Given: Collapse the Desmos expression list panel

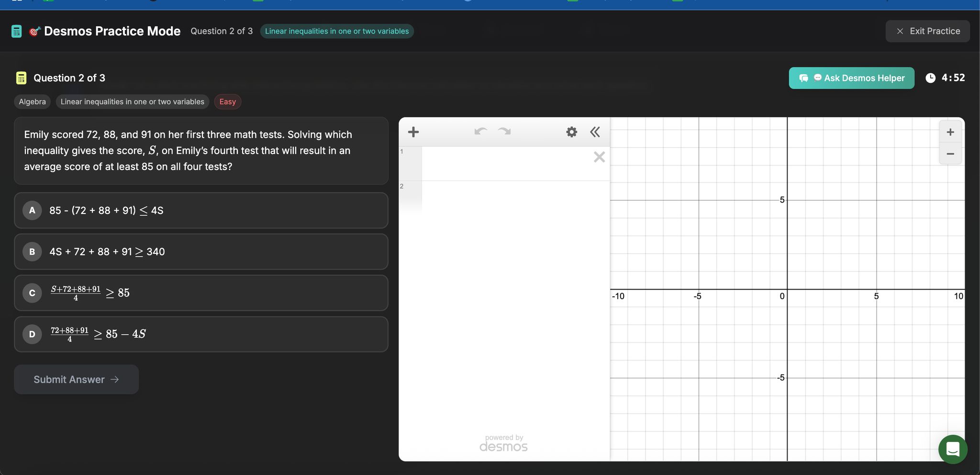Looking at the screenshot, I should (x=595, y=132).
